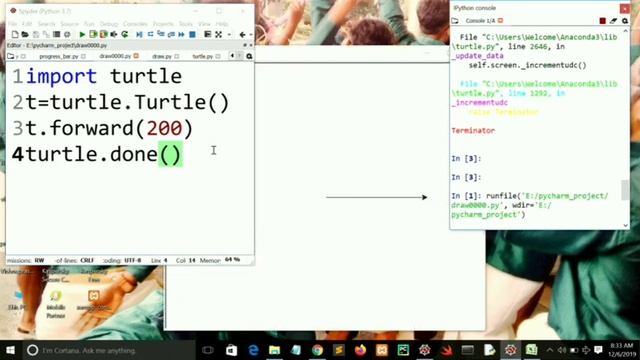Viewport: 640px width, 360px height.
Task: Maximize current pane toolbar icon
Action: pos(208,35)
